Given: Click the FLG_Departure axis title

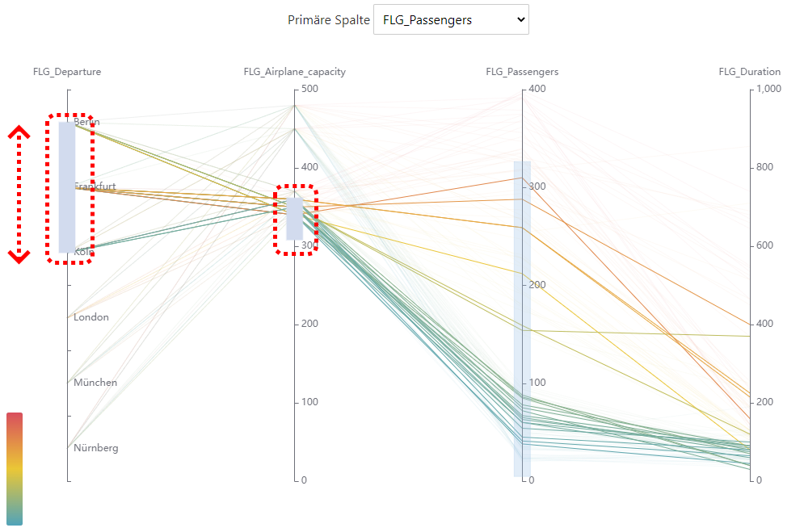Looking at the screenshot, I should pyautogui.click(x=67, y=72).
